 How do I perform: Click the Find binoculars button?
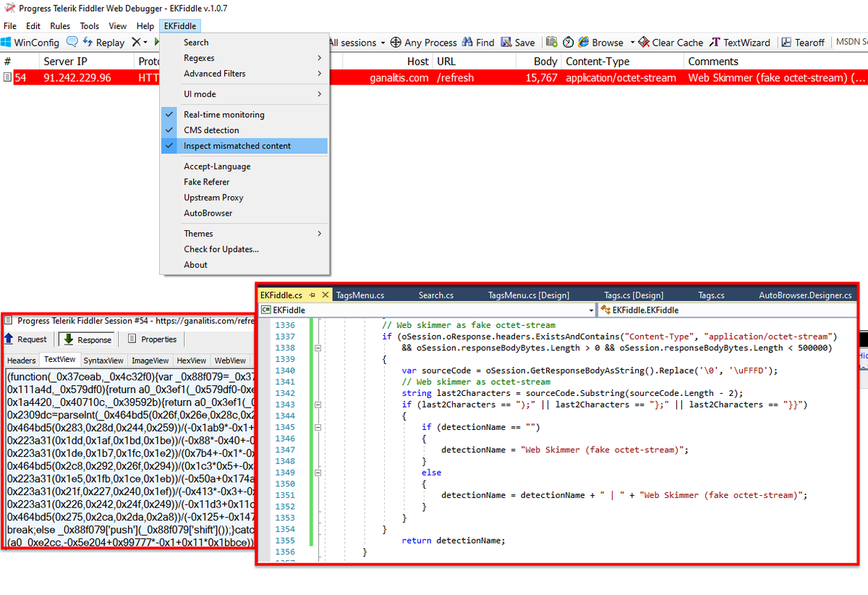[x=479, y=43]
